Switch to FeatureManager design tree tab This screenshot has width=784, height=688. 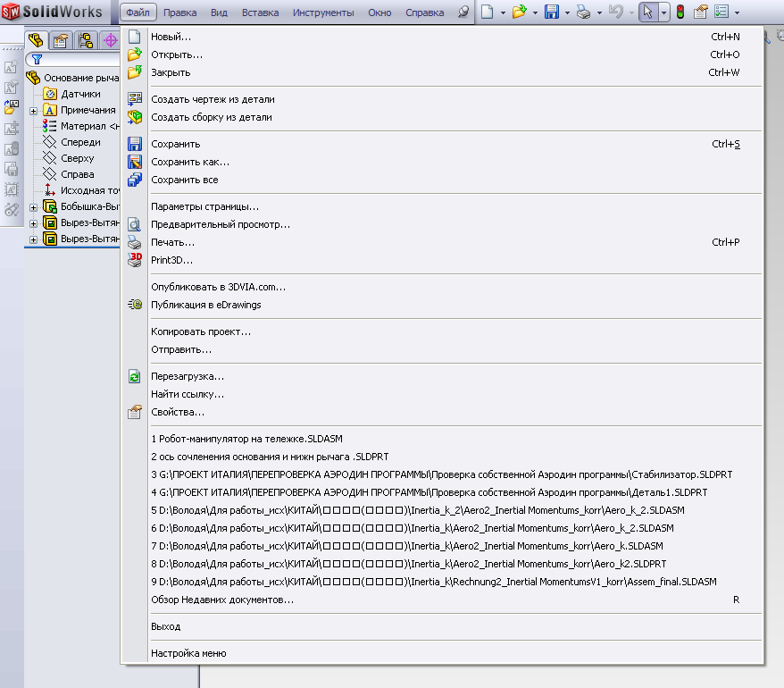tap(36, 40)
